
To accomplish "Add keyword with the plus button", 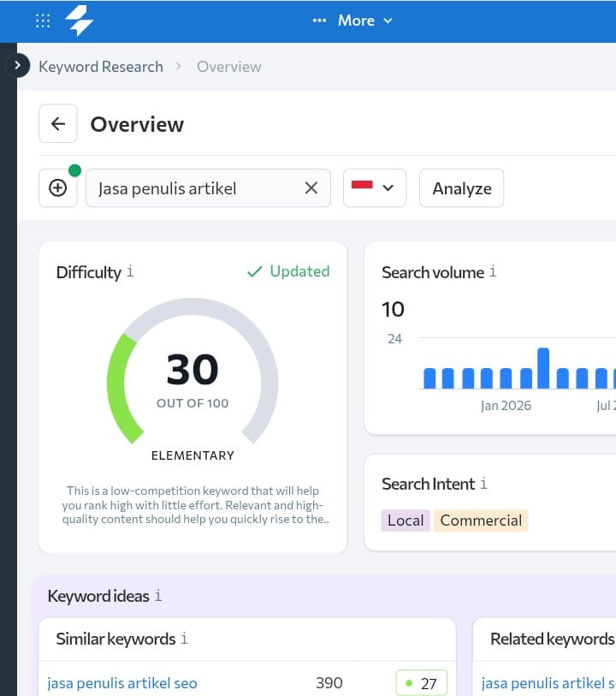I will pyautogui.click(x=58, y=187).
